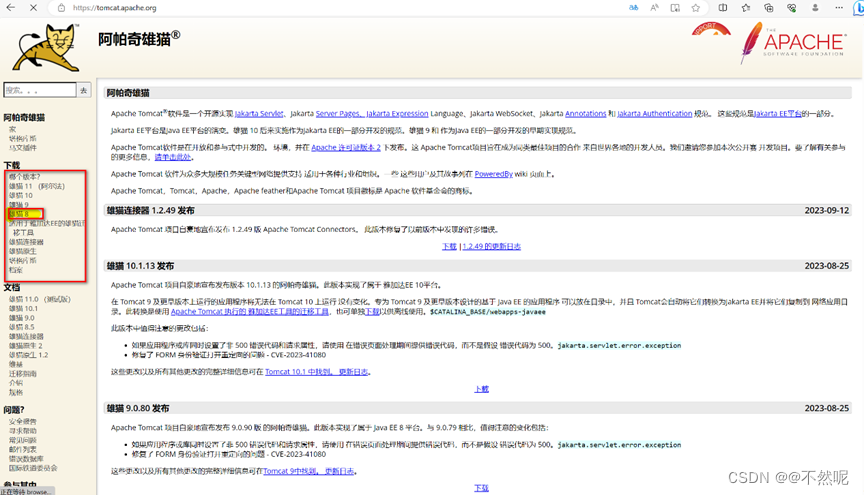
Task: View site info via the address bar lock icon
Action: [x=62, y=8]
